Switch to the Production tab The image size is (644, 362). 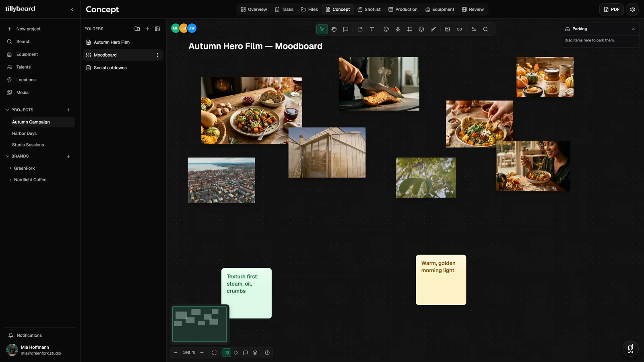coord(403,9)
